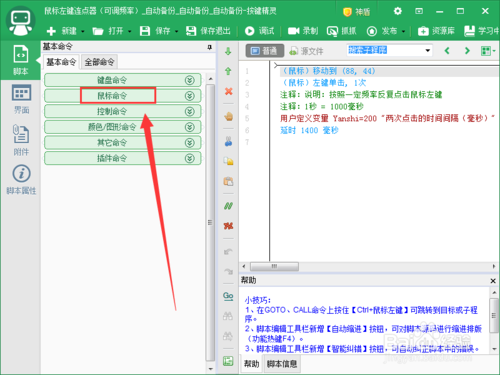Expand the 发布 dropdown arrow

click(403, 32)
